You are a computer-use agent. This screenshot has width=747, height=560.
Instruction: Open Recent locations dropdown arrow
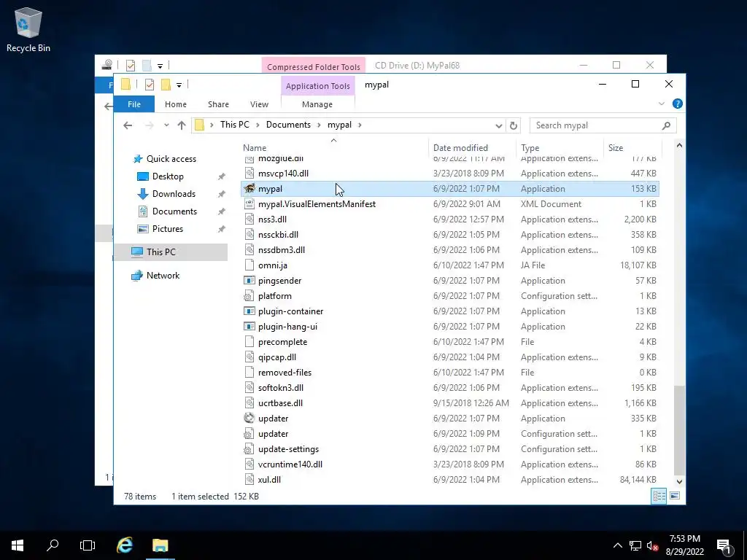pos(166,125)
